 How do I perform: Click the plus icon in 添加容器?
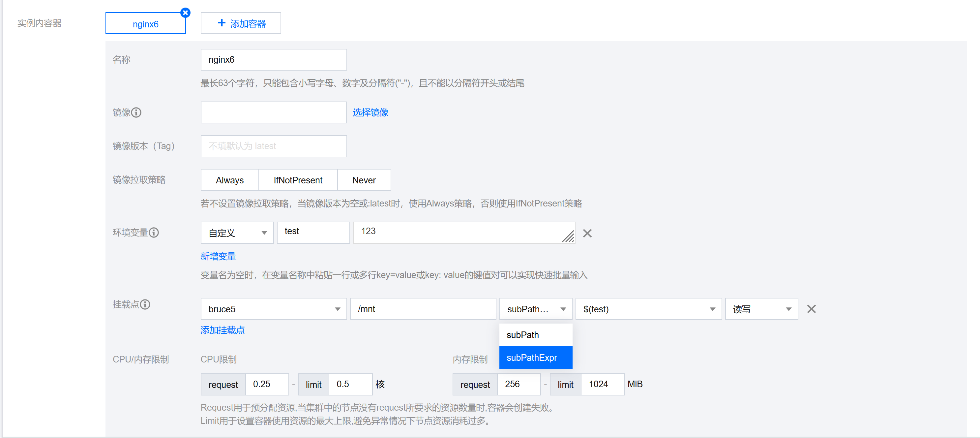222,23
